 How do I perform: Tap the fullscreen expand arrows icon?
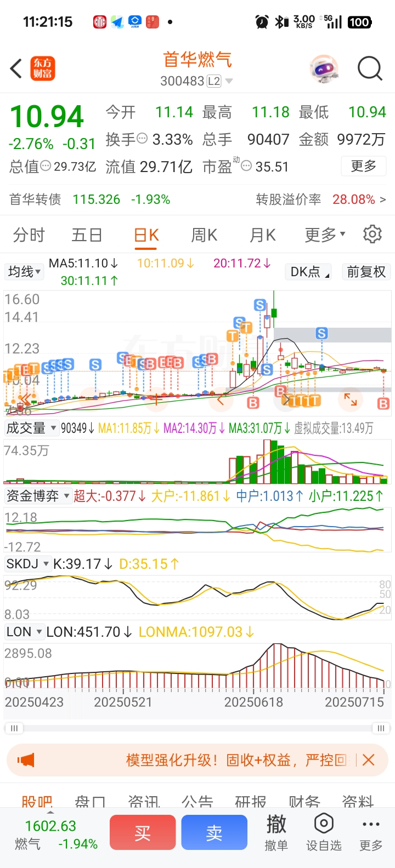tap(350, 399)
